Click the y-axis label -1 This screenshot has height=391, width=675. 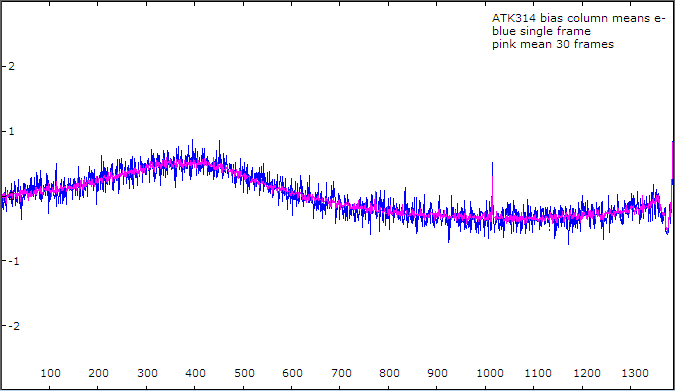[14, 261]
